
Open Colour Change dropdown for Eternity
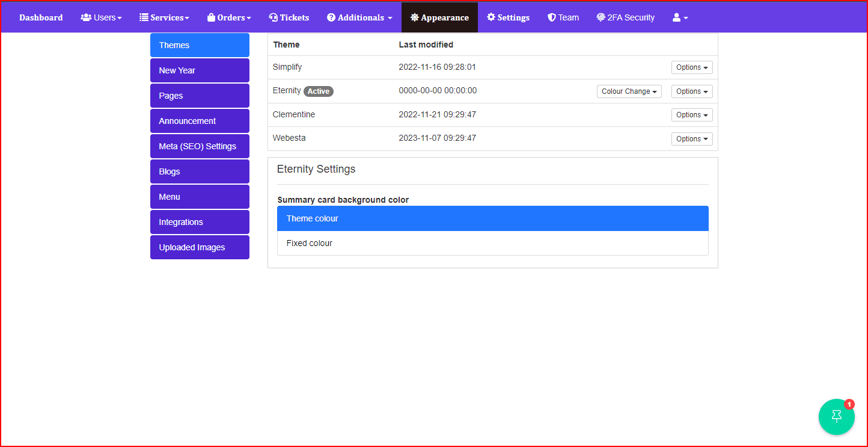pos(629,91)
